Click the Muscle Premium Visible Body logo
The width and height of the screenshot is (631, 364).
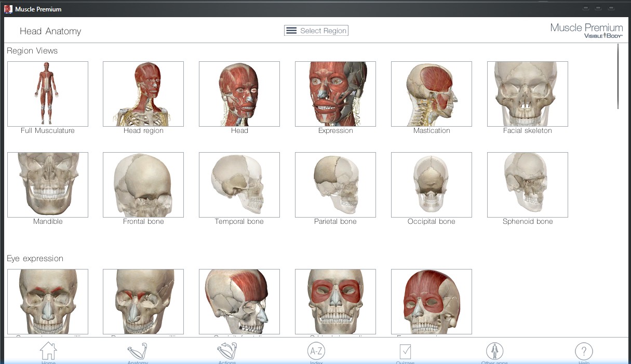tap(586, 31)
